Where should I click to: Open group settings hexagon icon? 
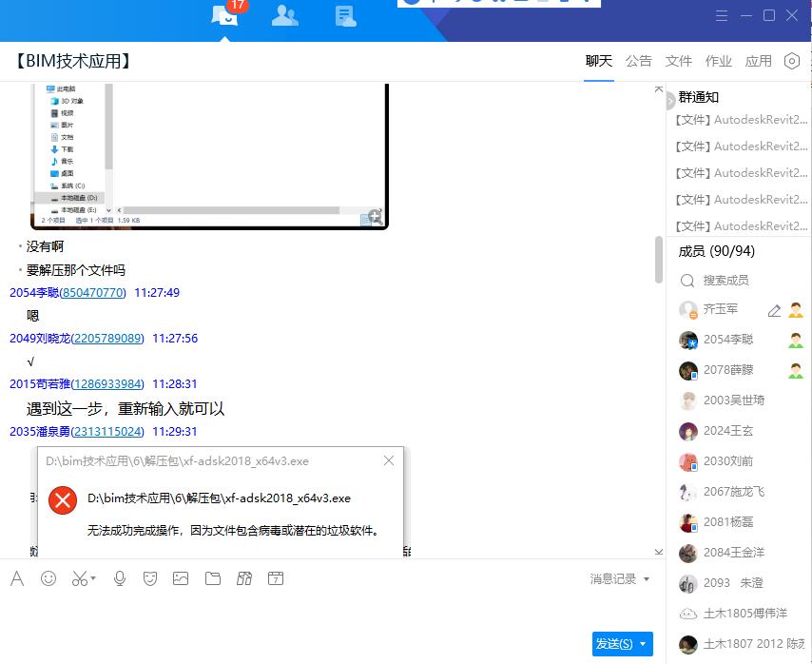(791, 61)
